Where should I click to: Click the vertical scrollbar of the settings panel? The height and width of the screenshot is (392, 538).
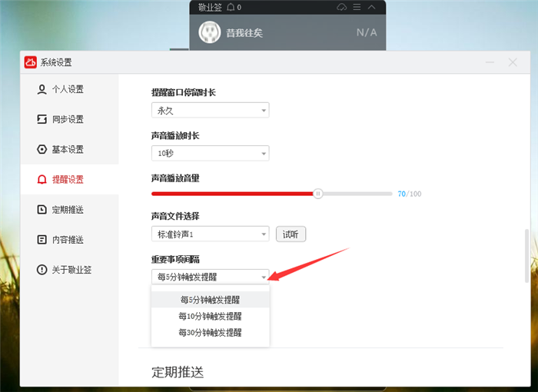[527, 256]
